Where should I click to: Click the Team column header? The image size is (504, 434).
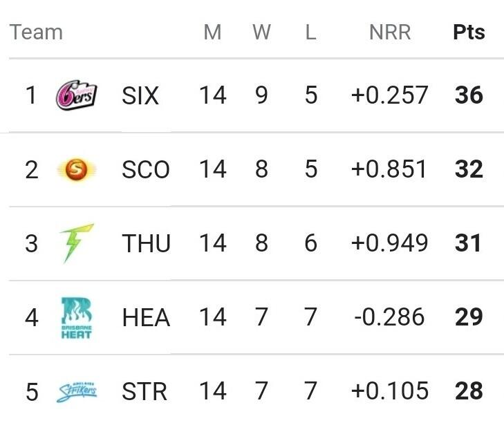[x=36, y=32]
